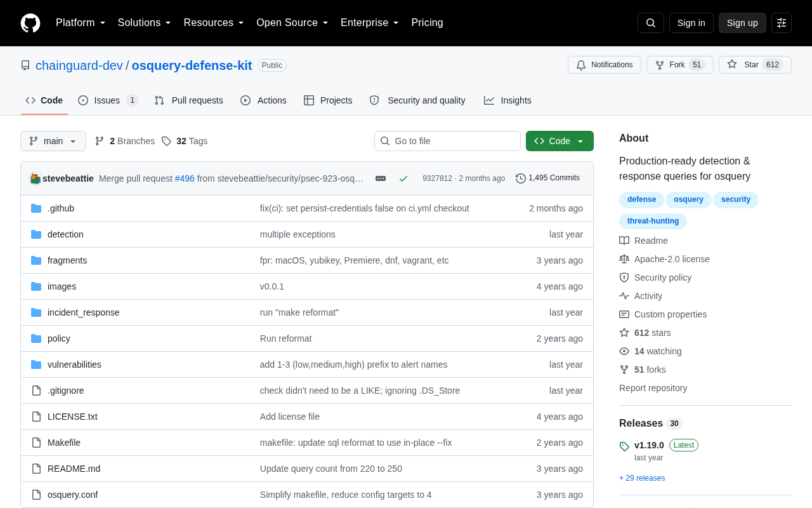Open the incident_response folder icon
812x508 pixels.
click(x=36, y=312)
